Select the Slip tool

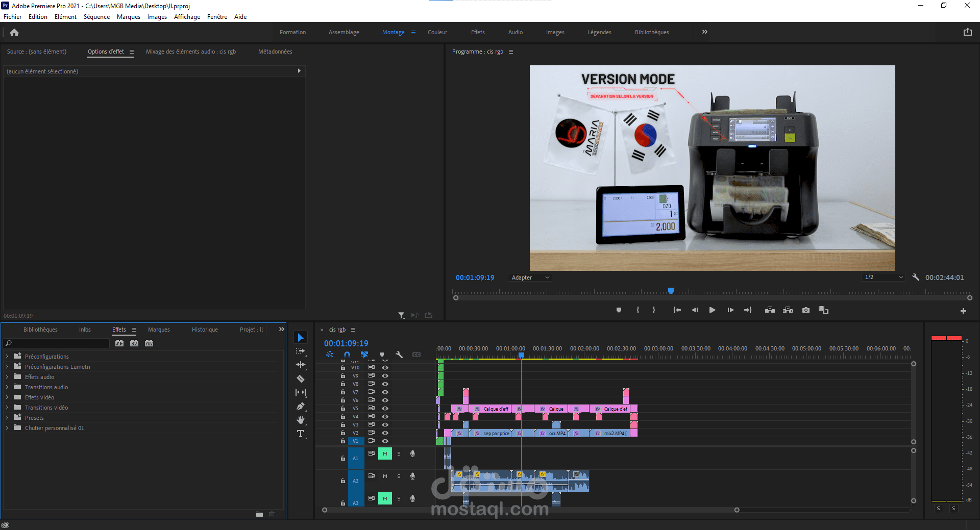coord(301,392)
